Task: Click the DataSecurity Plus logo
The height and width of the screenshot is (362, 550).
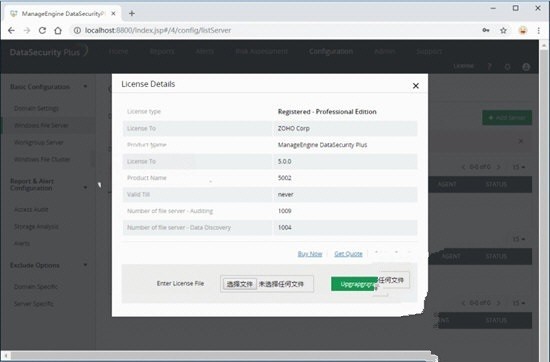Action: [x=48, y=52]
